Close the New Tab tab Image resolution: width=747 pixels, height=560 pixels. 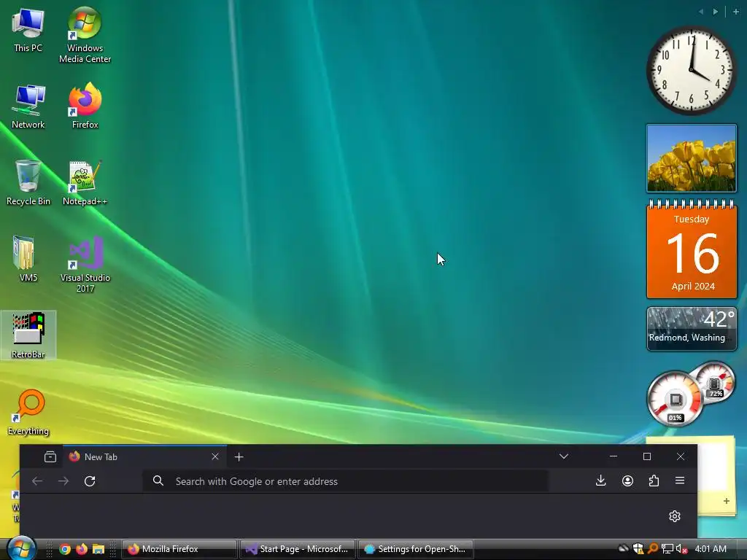[215, 456]
